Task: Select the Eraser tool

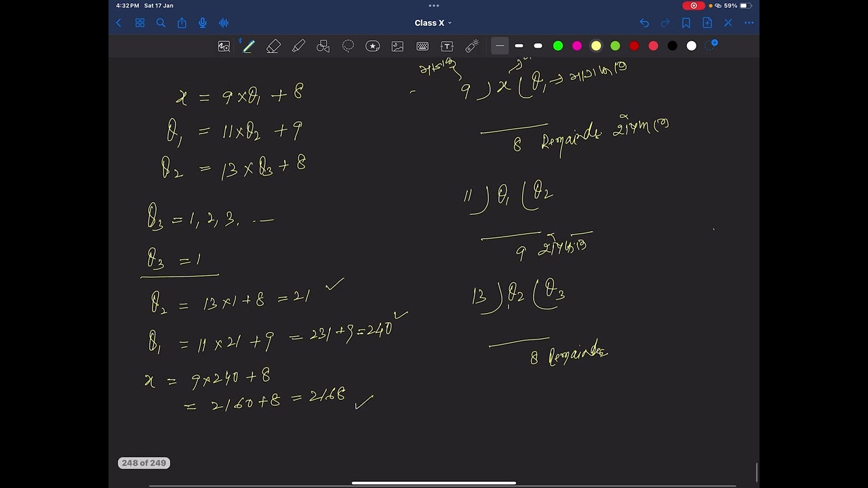Action: click(x=273, y=46)
